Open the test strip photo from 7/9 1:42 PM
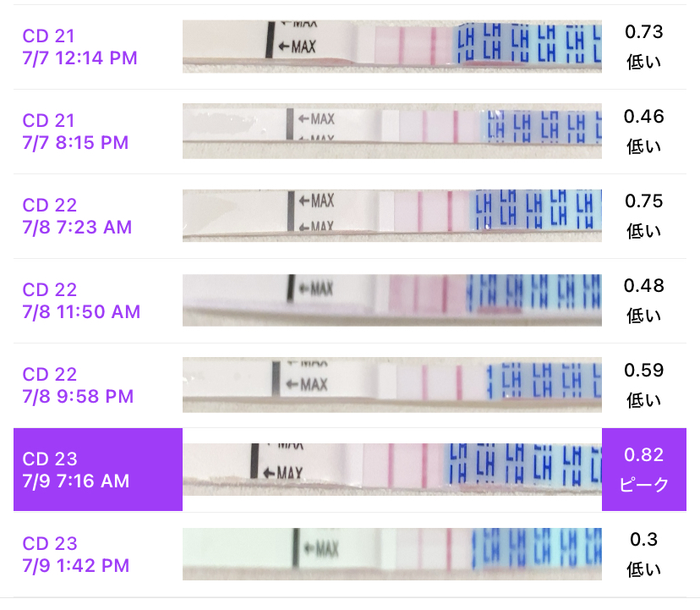This screenshot has width=700, height=610. click(392, 554)
